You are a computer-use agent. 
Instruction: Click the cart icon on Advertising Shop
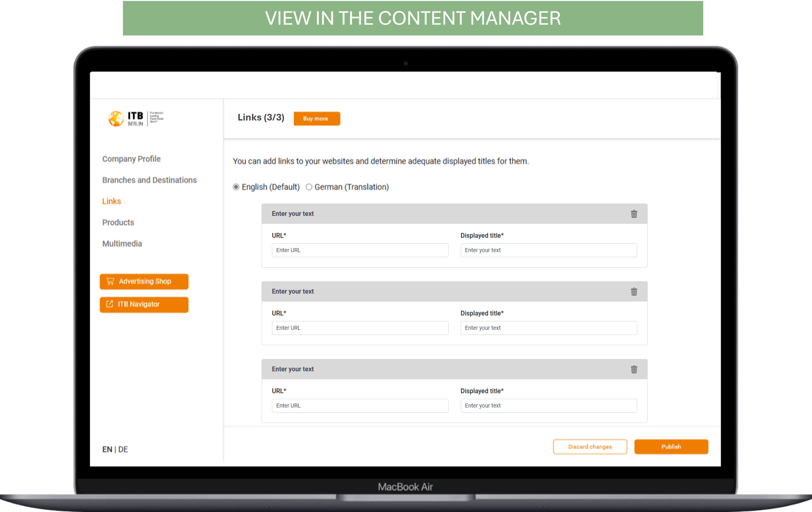[x=110, y=281]
